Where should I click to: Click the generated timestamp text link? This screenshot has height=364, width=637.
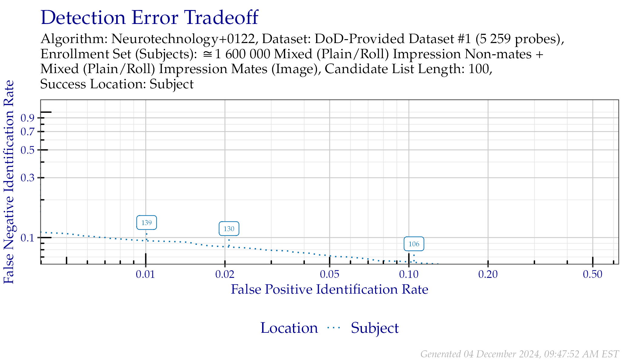point(521,350)
